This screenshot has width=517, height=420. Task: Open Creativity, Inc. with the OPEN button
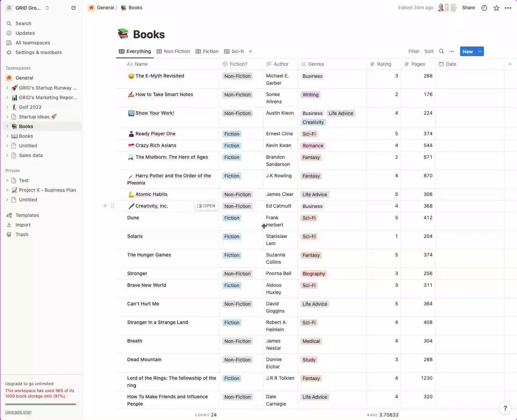tap(206, 206)
